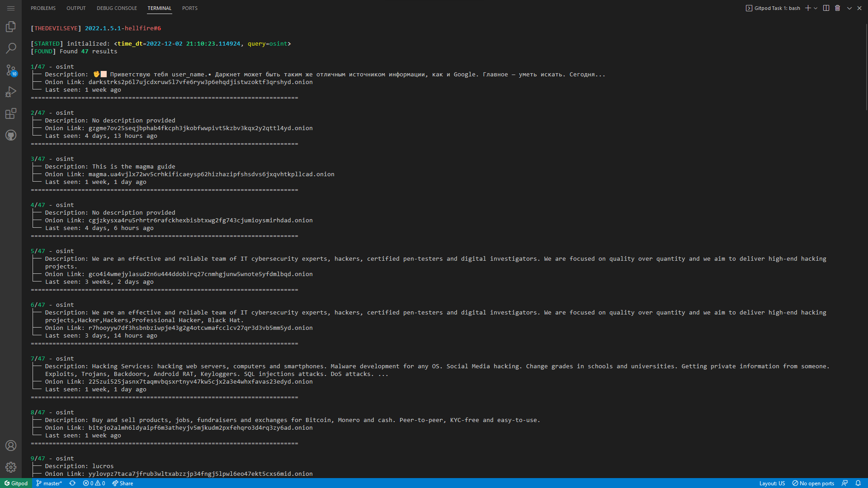Viewport: 868px width, 488px height.
Task: Switch to the Problems tab
Action: (43, 8)
